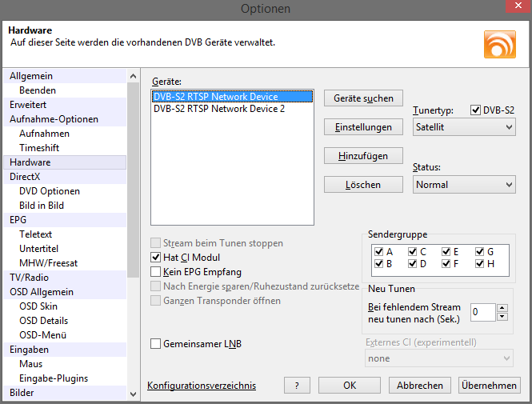The height and width of the screenshot is (404, 532).
Task: Select DVB-S2 RTSP Network Device 2
Action: pyautogui.click(x=218, y=109)
